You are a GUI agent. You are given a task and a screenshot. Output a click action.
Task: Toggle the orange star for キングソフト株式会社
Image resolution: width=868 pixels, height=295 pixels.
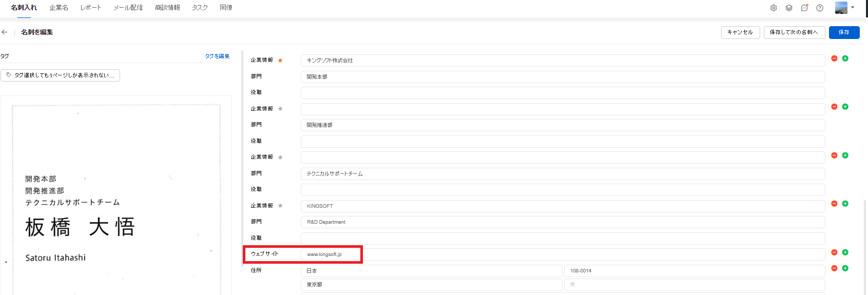[x=280, y=61]
